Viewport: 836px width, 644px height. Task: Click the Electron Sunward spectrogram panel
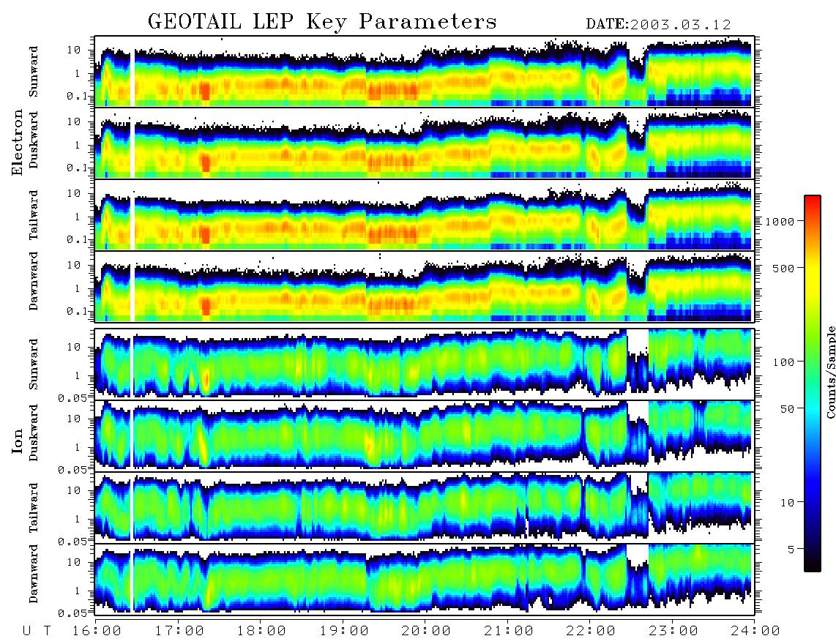tap(425, 72)
